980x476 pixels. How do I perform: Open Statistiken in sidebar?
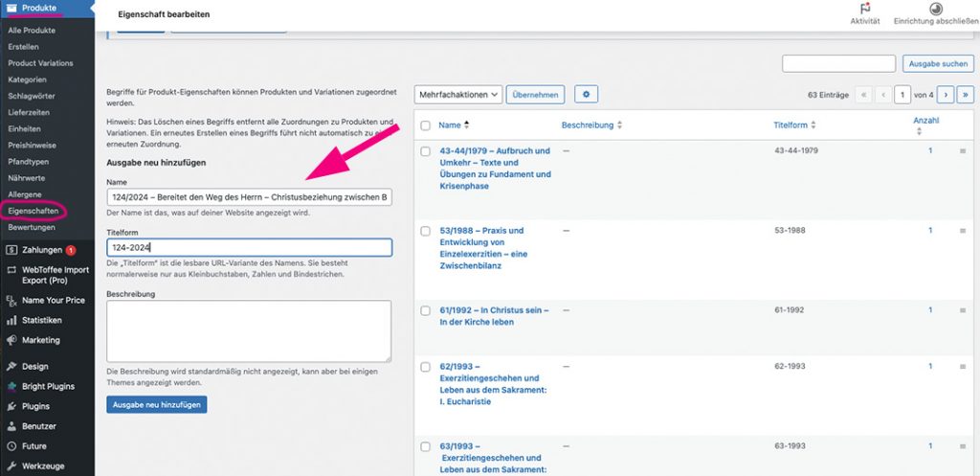pyautogui.click(x=41, y=320)
